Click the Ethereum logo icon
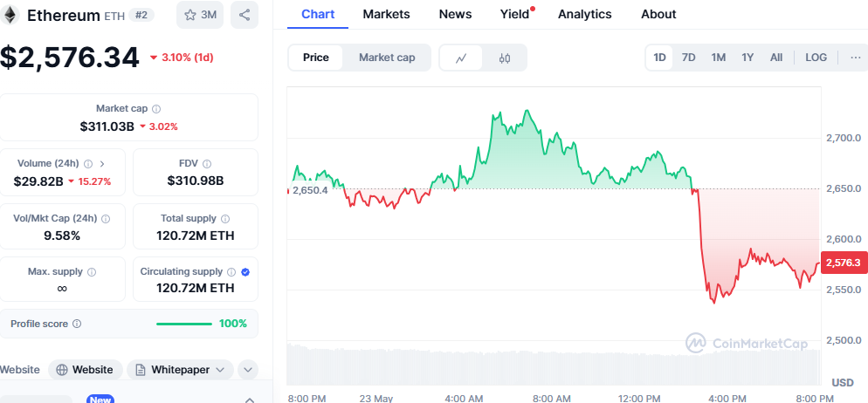The height and width of the screenshot is (403, 868). (10, 15)
